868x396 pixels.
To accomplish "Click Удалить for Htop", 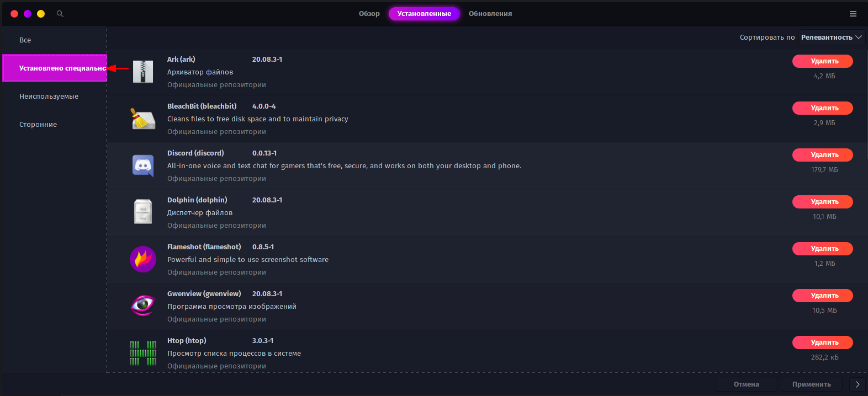I will 823,343.
